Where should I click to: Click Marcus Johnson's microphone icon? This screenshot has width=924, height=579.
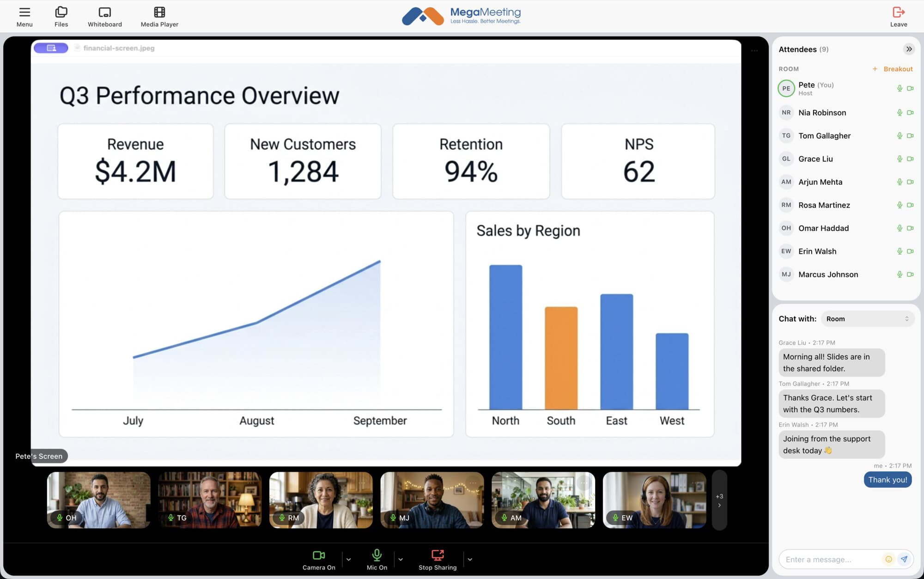coord(900,274)
